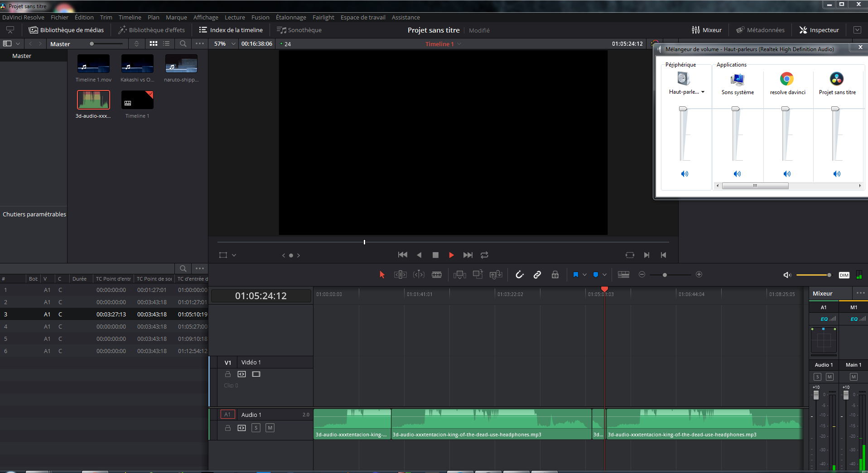Toggle the snapping magnet icon

click(520, 275)
